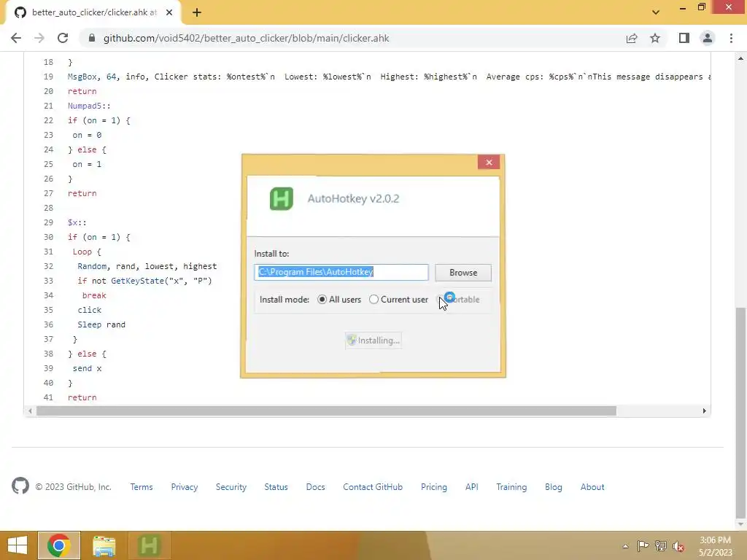This screenshot has height=560, width=747.
Task: Open the tab search chevron
Action: (x=656, y=12)
